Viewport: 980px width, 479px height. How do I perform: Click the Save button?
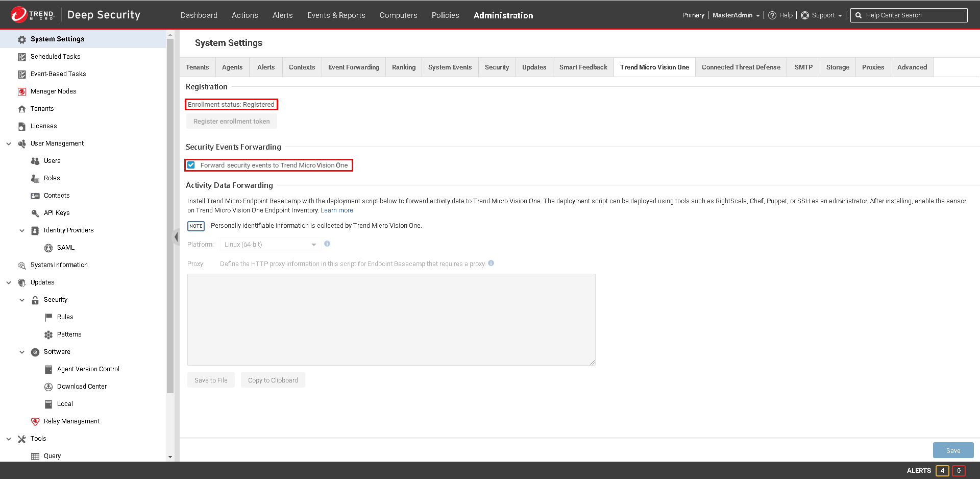pos(953,450)
